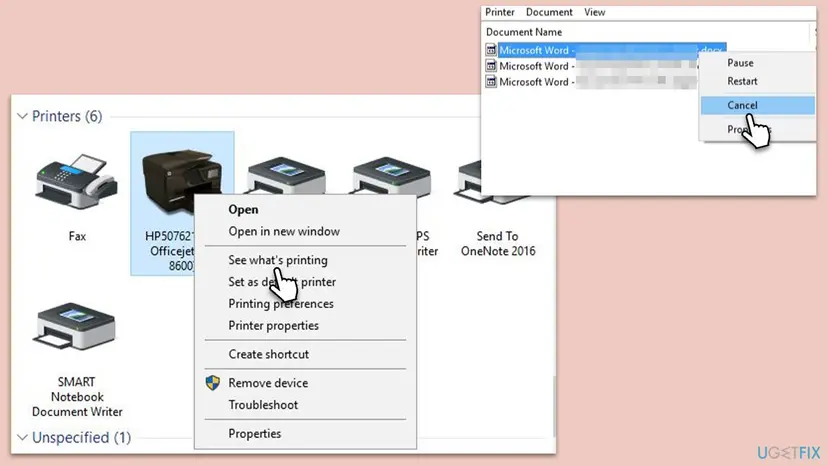Image resolution: width=828 pixels, height=466 pixels.
Task: Select the HP Officejet 8600 printer icon
Action: [x=182, y=180]
